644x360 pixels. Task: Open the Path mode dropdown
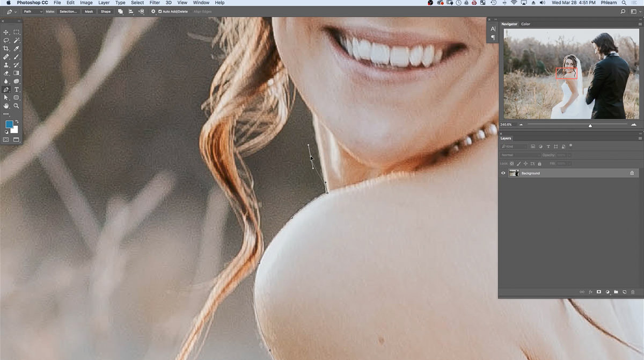(x=33, y=11)
